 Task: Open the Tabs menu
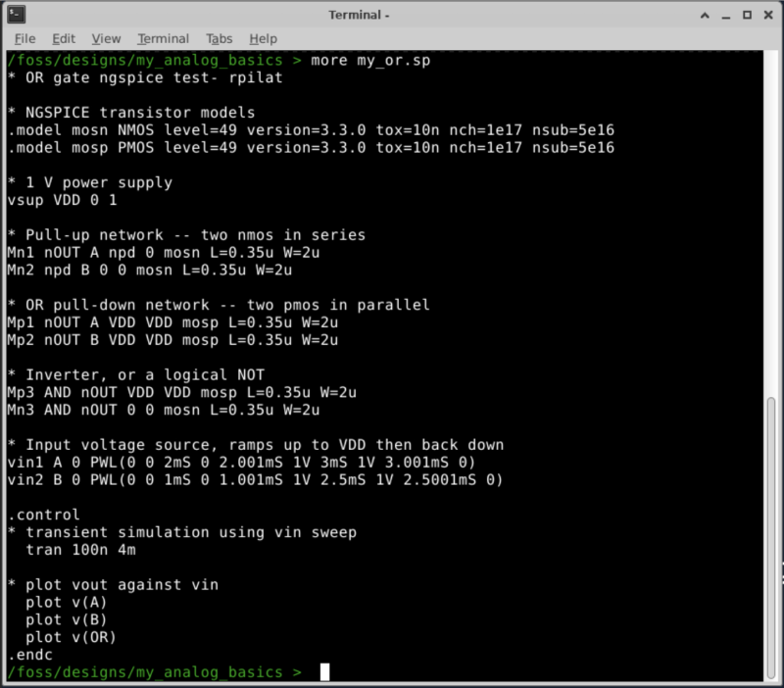(220, 38)
